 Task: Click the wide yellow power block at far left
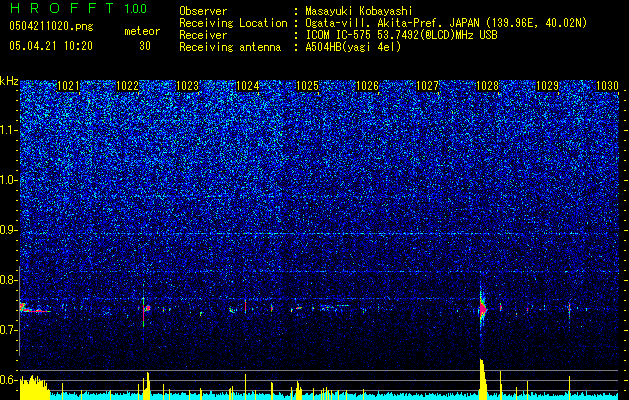click(x=34, y=388)
